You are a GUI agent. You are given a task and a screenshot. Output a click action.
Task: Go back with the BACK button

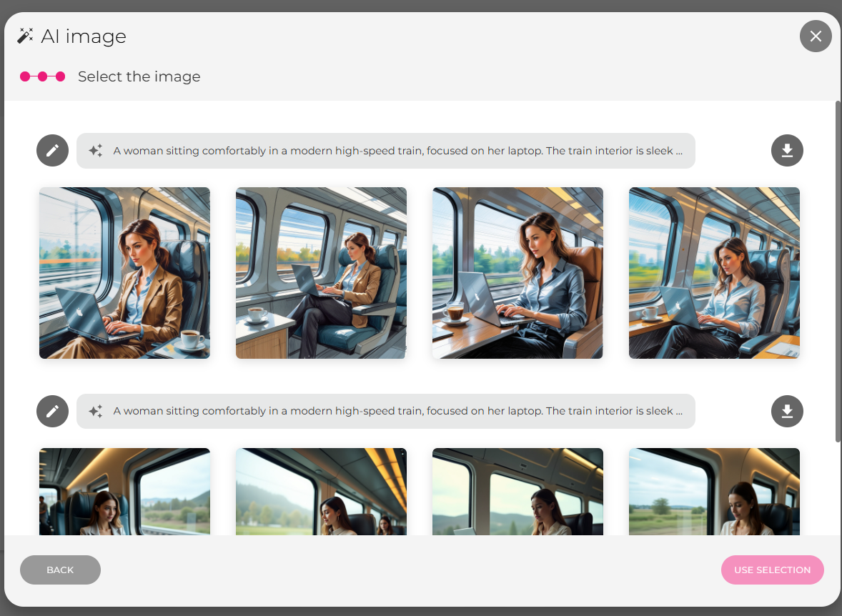pos(60,570)
